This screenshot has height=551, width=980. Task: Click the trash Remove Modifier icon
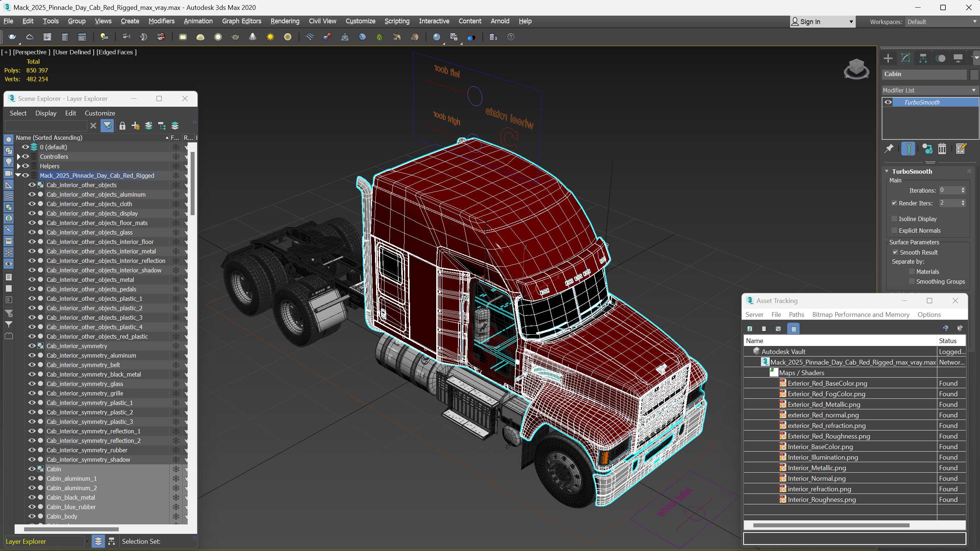tap(942, 149)
